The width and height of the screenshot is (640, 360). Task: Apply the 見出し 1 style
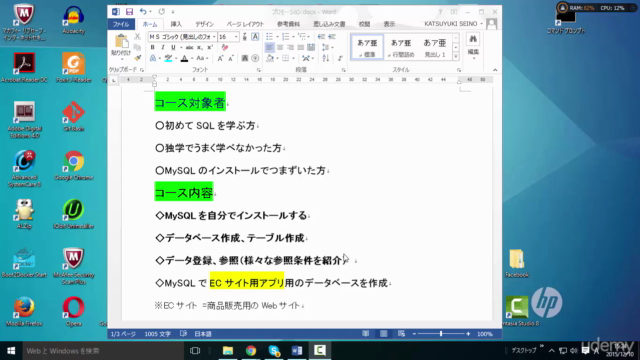435,47
